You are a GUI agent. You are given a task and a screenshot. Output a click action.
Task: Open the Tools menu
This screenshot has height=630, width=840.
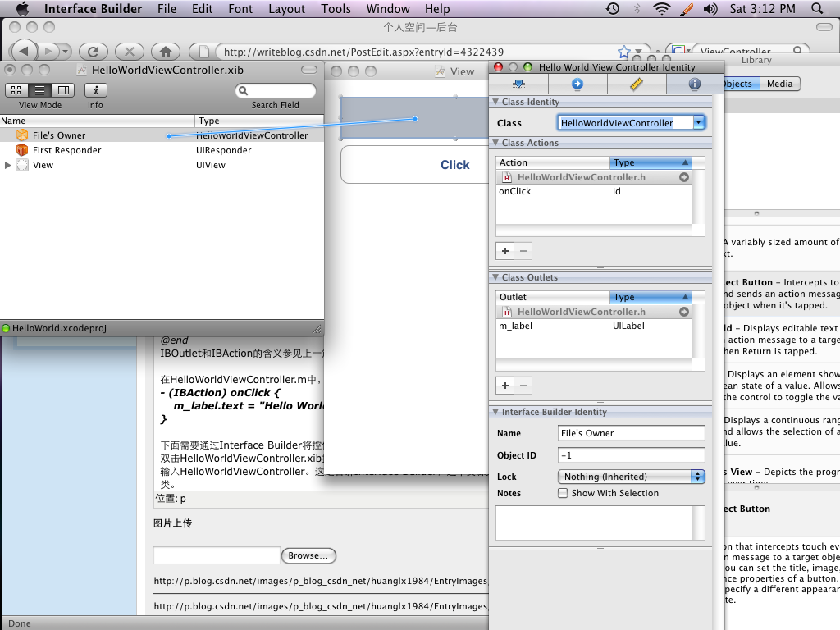336,8
